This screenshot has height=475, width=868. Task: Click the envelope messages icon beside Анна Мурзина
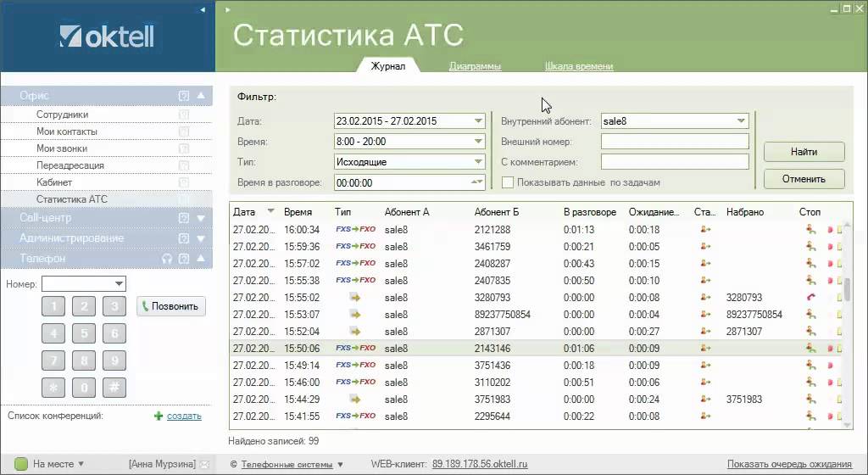pyautogui.click(x=204, y=465)
